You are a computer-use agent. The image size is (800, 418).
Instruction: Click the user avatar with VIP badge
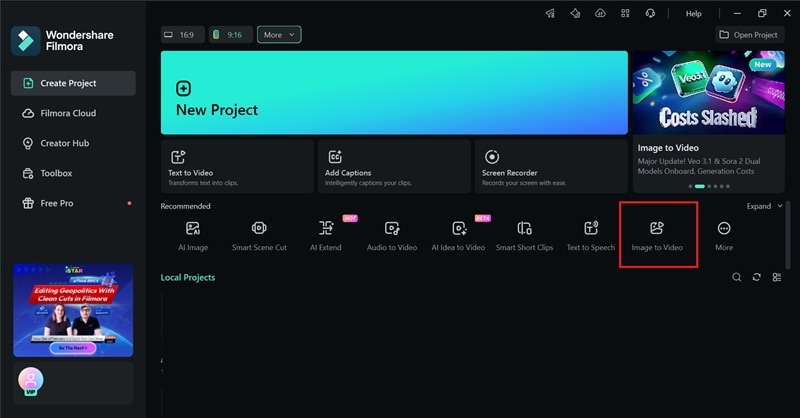pos(31,381)
